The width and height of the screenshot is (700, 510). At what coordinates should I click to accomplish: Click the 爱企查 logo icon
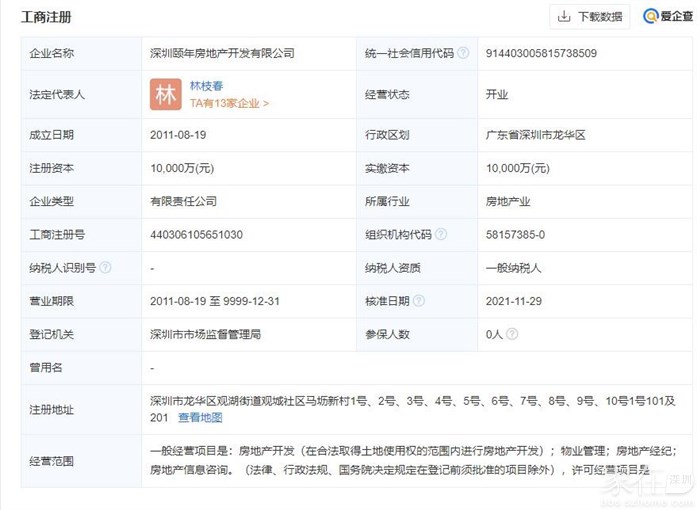click(x=652, y=16)
